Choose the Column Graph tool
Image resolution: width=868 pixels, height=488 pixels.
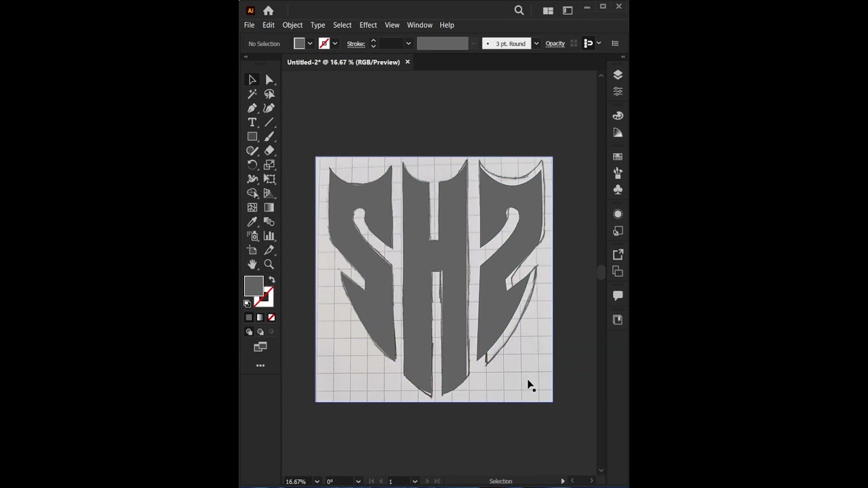point(269,236)
